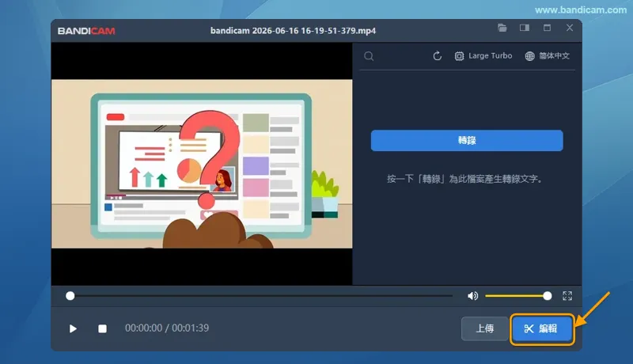Screen dimensions: 633x364
Task: Open the 简体中文 language selector
Action: pos(547,56)
